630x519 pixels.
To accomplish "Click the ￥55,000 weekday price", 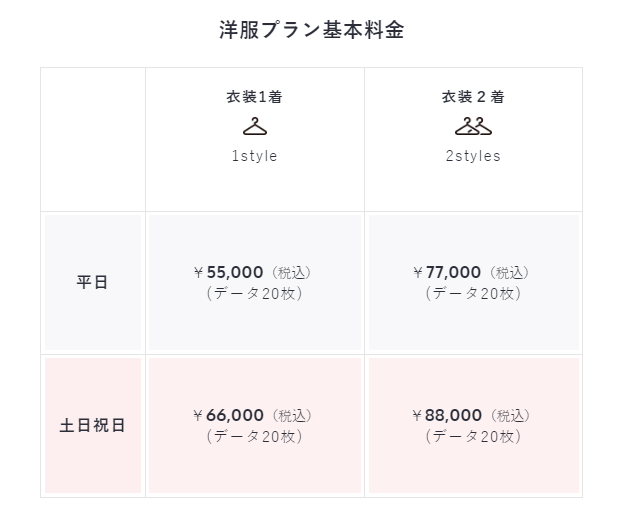I will tap(228, 272).
